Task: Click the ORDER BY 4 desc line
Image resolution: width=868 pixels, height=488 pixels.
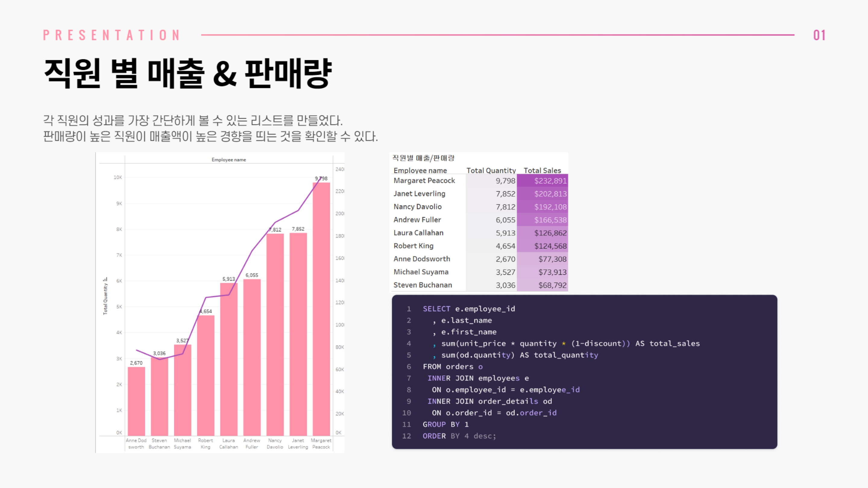Action: coord(459,436)
